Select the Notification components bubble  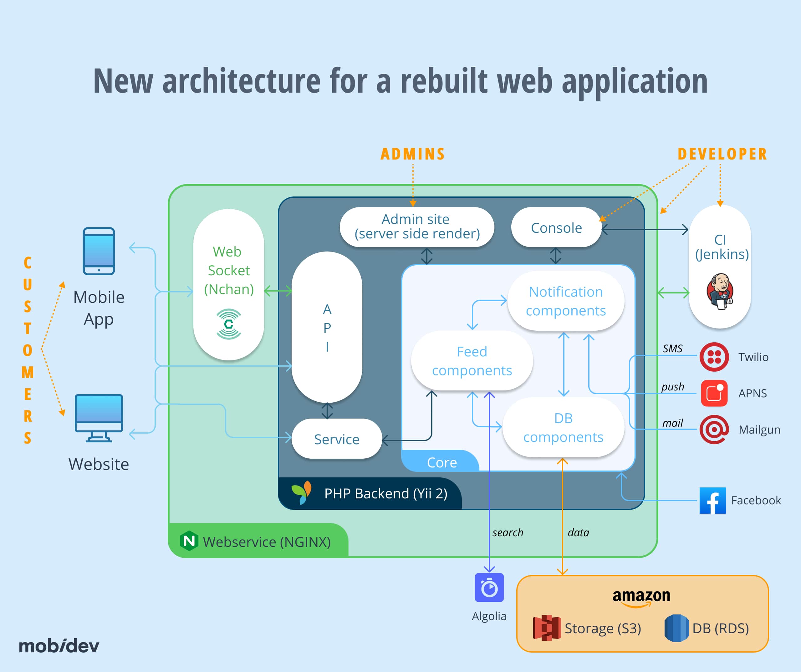point(566,301)
